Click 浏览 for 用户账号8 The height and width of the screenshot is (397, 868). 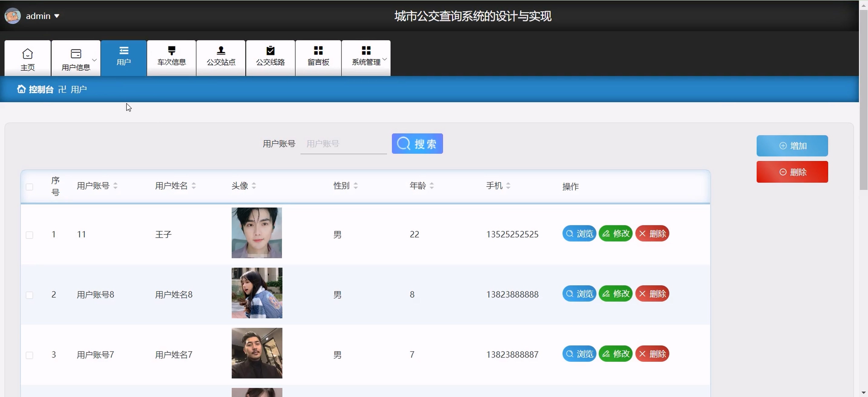click(x=579, y=294)
